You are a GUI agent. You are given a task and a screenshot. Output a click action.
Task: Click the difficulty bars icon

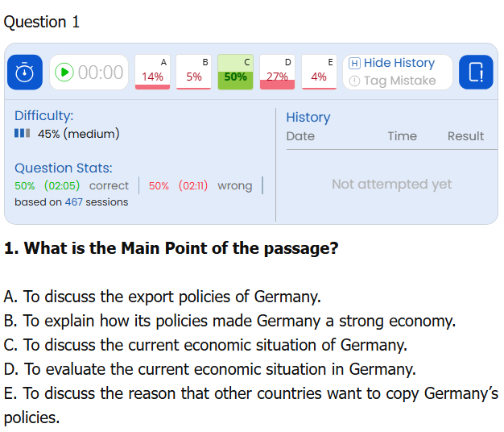[23, 134]
